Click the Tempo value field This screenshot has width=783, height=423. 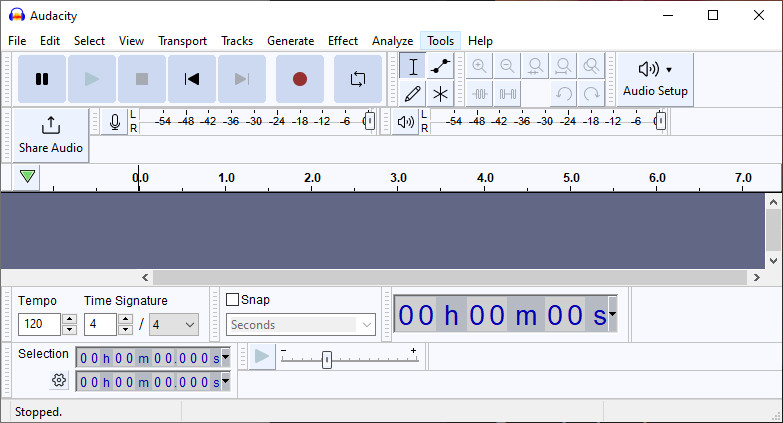(39, 324)
